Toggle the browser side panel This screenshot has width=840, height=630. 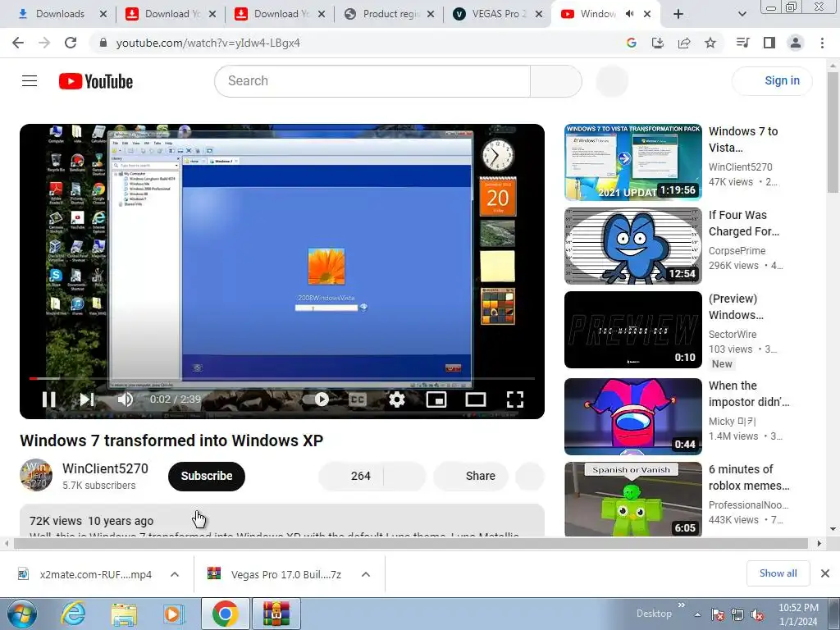point(769,43)
